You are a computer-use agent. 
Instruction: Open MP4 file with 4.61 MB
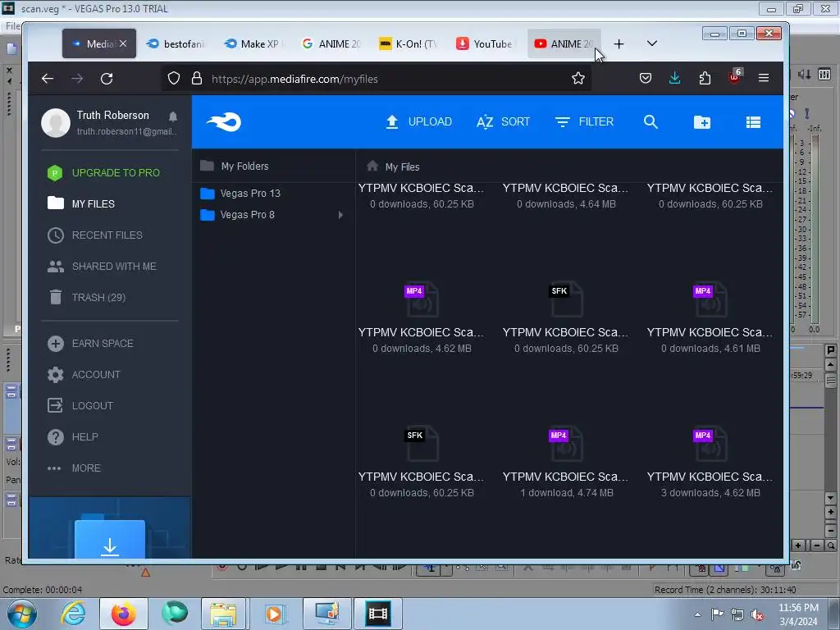click(710, 316)
